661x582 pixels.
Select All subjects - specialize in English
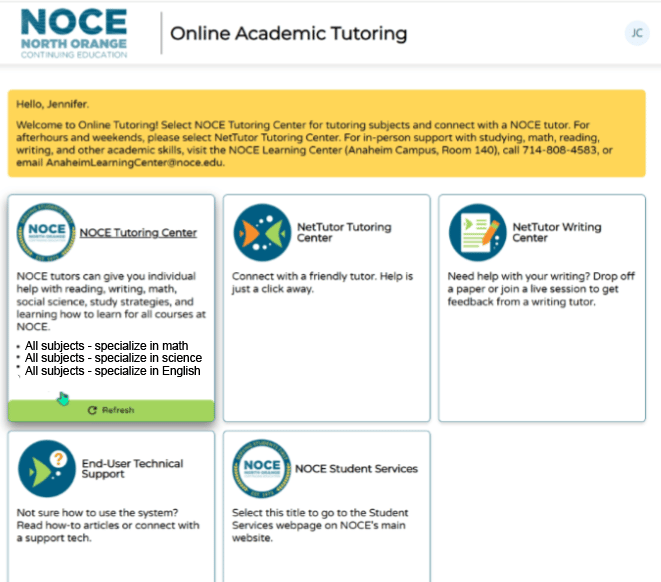click(113, 371)
